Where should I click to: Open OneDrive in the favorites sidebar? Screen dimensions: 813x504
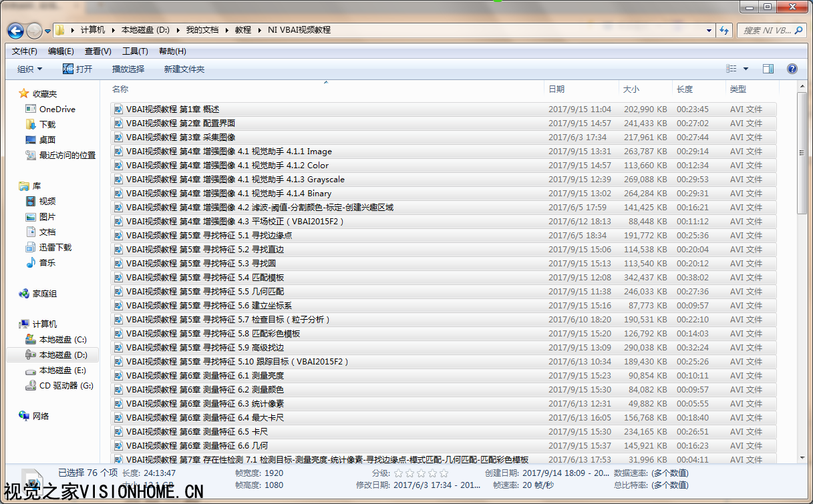(57, 109)
